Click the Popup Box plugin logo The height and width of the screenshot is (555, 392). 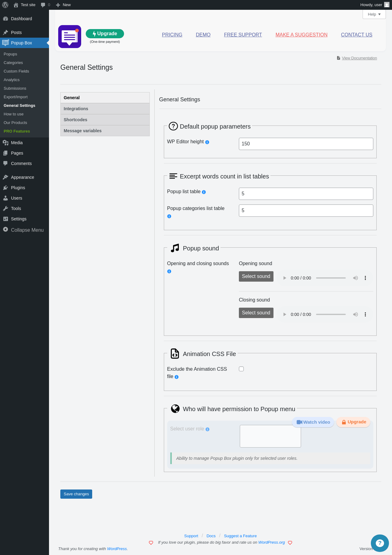(70, 36)
